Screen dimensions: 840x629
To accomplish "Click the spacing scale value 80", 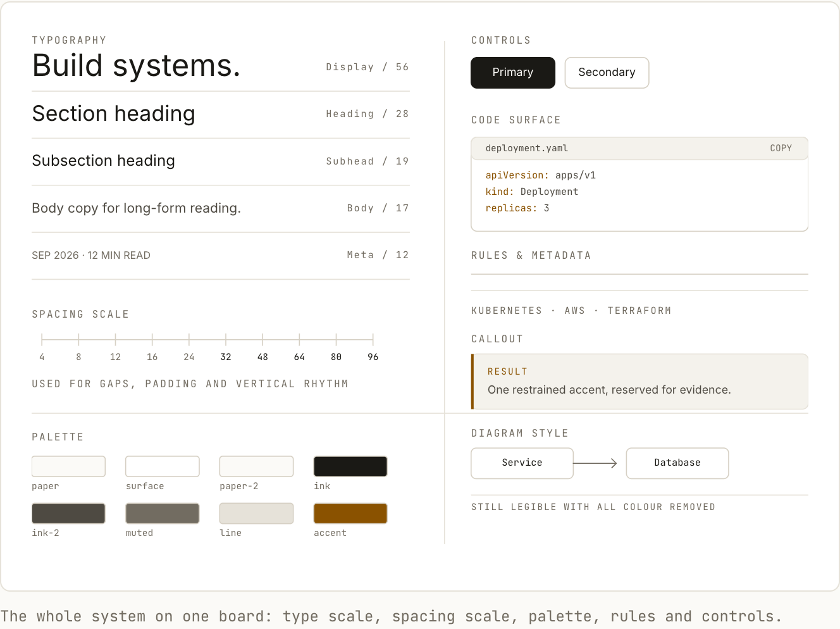I will (336, 357).
